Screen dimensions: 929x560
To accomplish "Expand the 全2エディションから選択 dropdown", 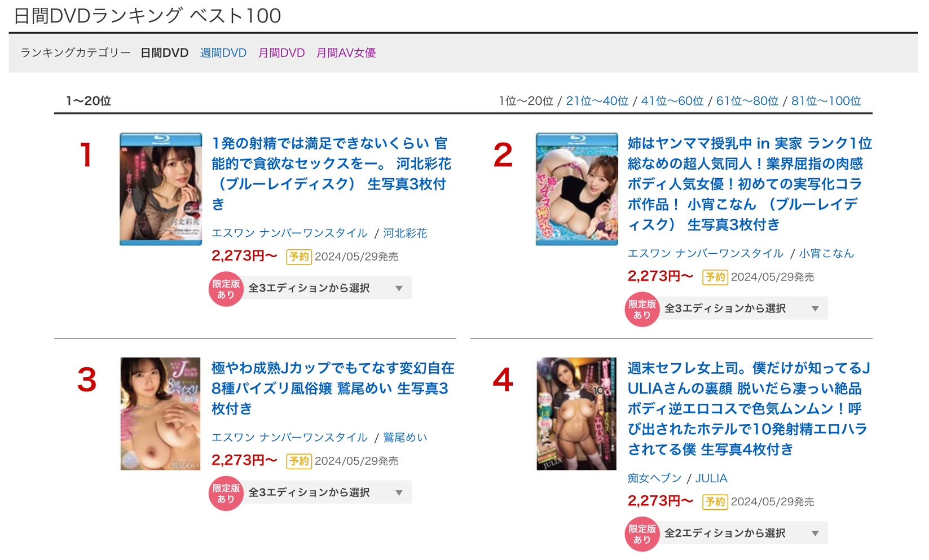I will (x=743, y=533).
